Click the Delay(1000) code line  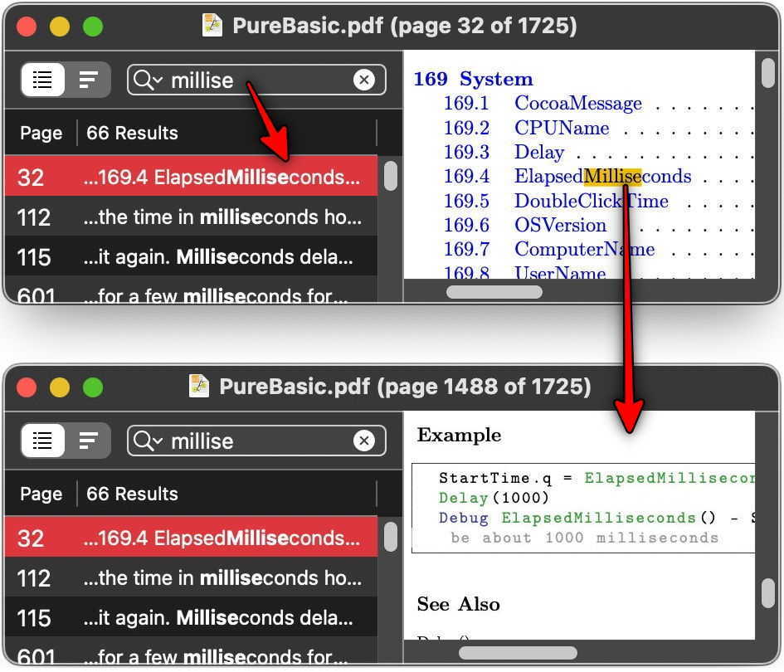(x=494, y=498)
